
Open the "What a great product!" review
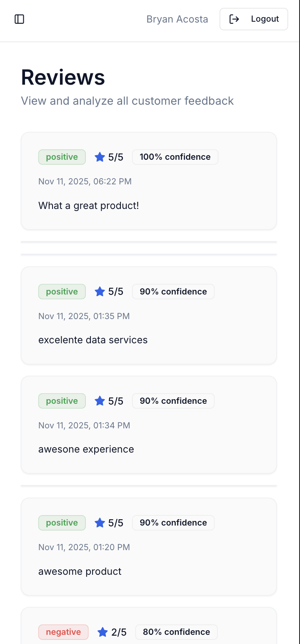click(88, 206)
